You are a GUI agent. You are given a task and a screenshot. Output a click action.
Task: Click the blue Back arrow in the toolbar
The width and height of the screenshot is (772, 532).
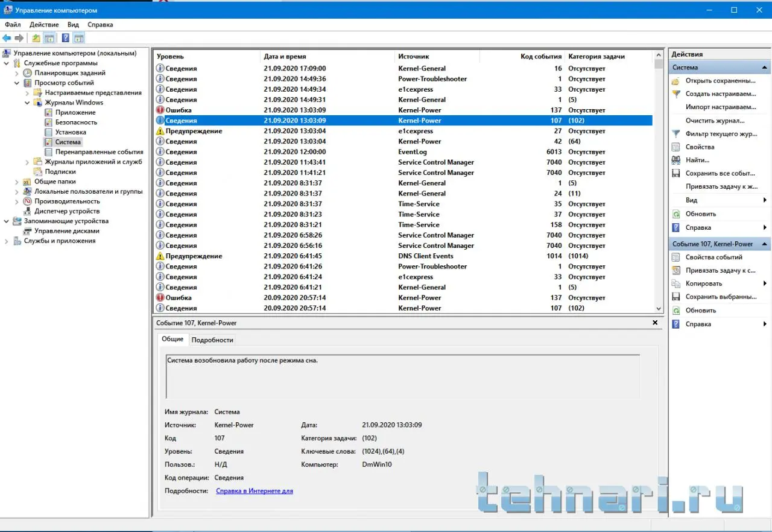(x=7, y=38)
